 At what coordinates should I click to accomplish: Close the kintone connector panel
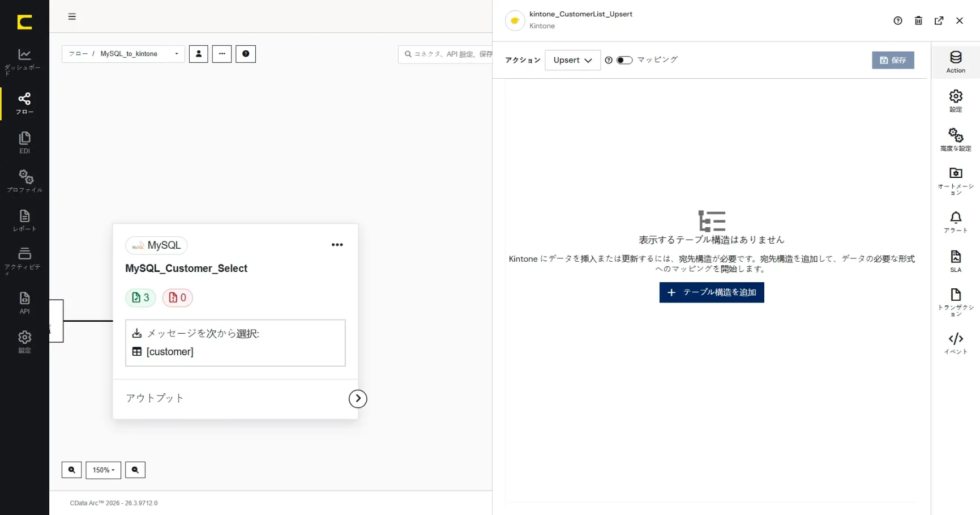960,20
